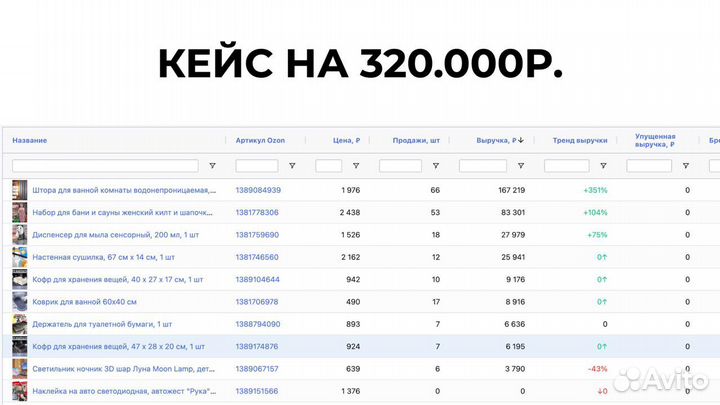The image size is (720, 405).
Task: Open filter icon for Упущенная выручка column
Action: point(686,166)
